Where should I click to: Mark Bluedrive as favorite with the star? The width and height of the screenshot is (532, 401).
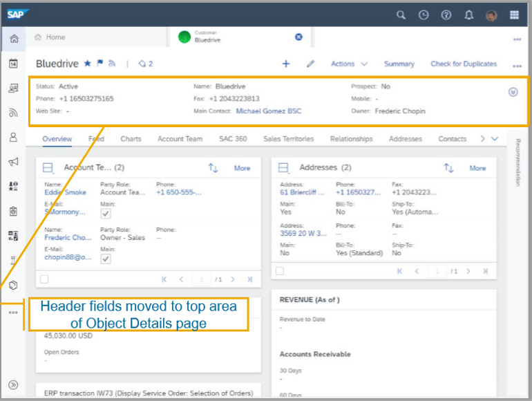(88, 63)
